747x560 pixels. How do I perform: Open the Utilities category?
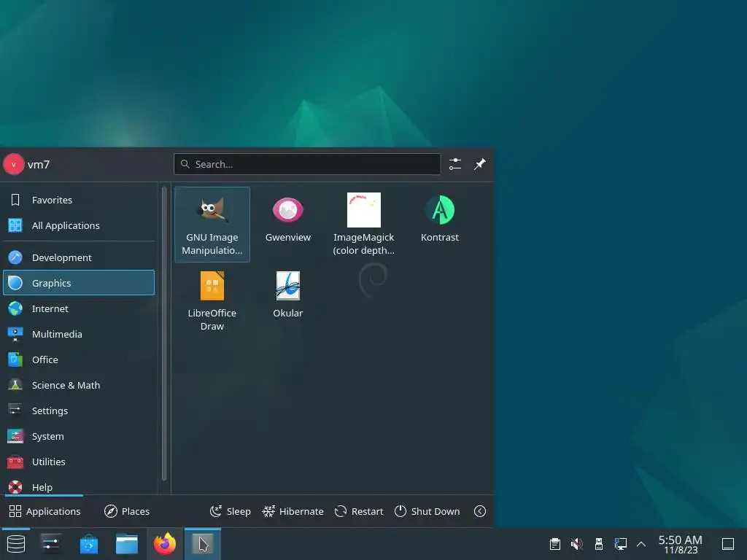pyautogui.click(x=79, y=462)
